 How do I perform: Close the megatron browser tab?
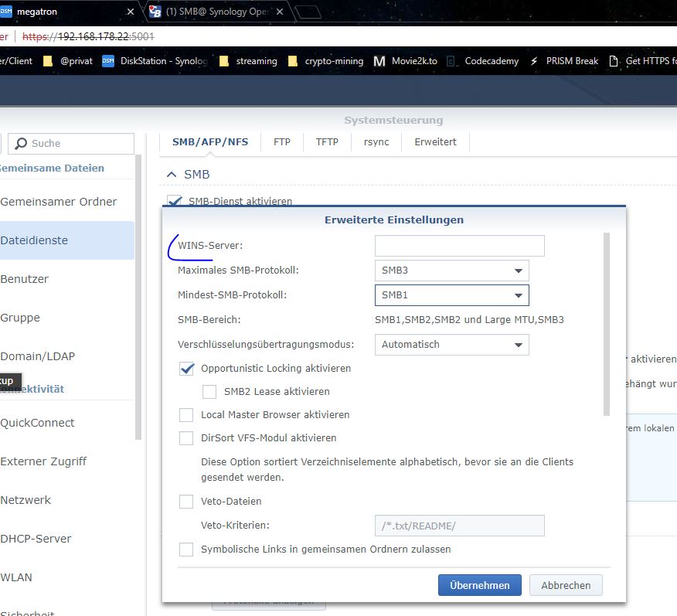[131, 12]
